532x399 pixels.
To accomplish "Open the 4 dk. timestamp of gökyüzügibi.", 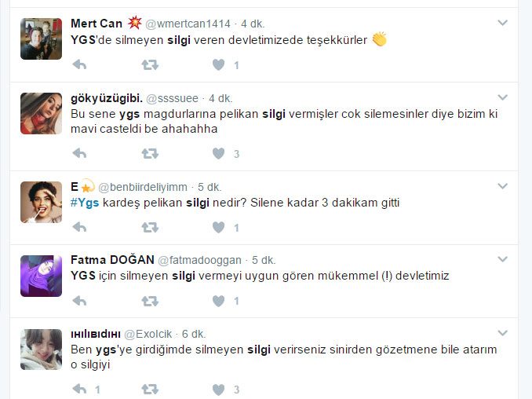I will pyautogui.click(x=220, y=98).
